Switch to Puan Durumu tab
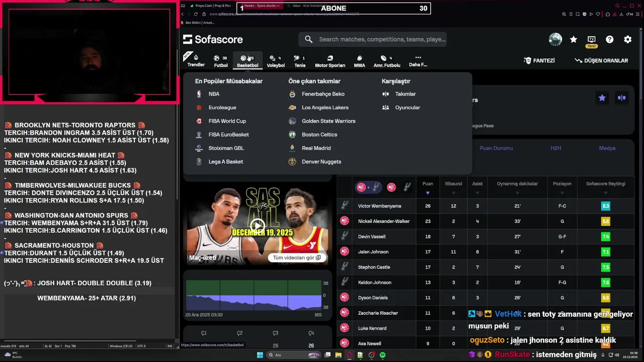This screenshot has width=644, height=362. (x=496, y=148)
